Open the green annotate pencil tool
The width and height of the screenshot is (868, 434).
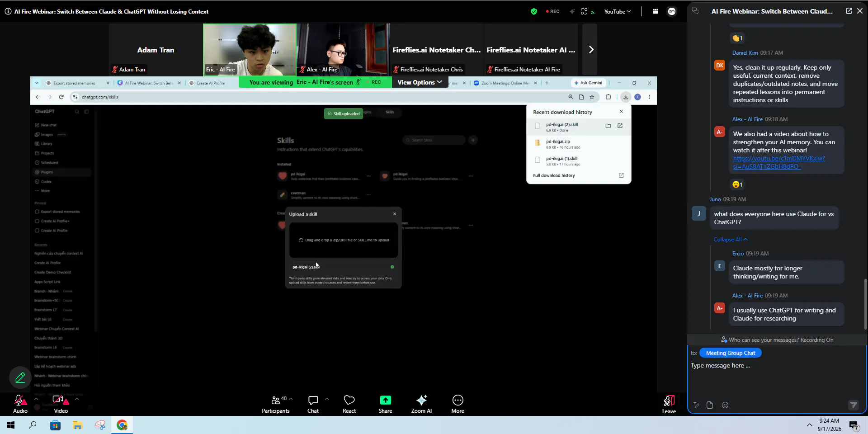[20, 377]
